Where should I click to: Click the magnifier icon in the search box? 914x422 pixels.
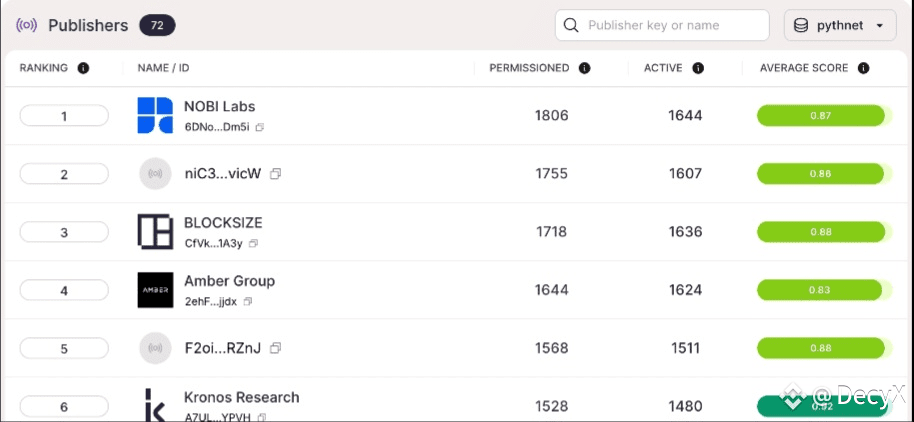click(x=572, y=25)
